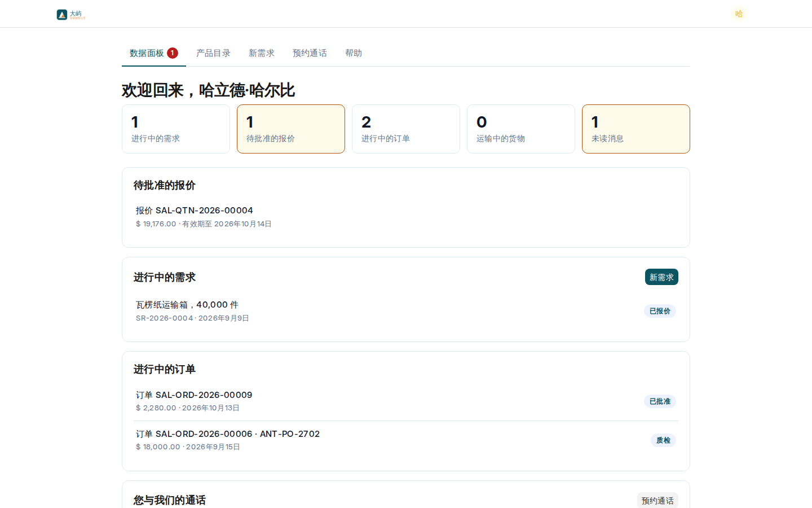Click the 质检 status badge
812x508 pixels.
pyautogui.click(x=663, y=440)
